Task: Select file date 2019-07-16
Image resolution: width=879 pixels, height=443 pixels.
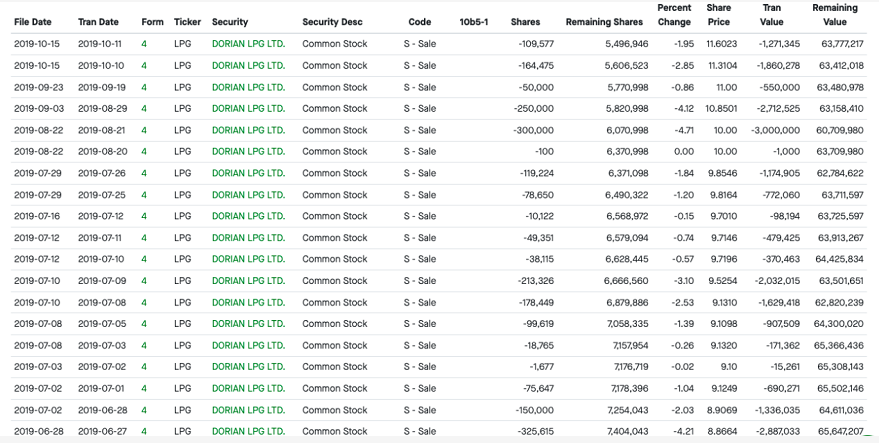Action: (36, 216)
